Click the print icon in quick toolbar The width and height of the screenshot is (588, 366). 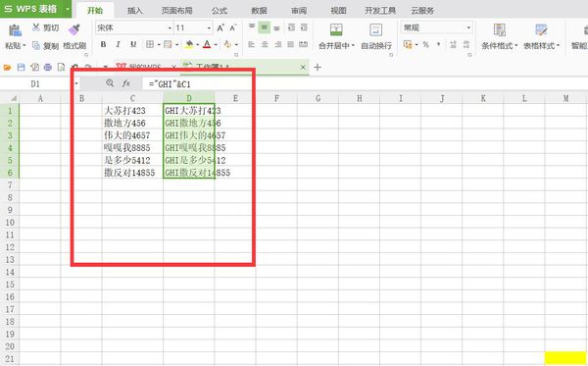tap(48, 67)
